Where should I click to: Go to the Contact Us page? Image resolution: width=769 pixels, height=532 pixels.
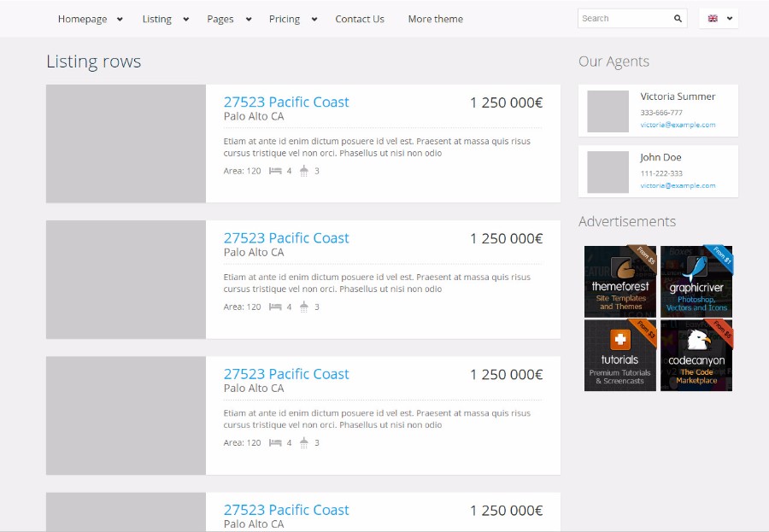point(360,19)
